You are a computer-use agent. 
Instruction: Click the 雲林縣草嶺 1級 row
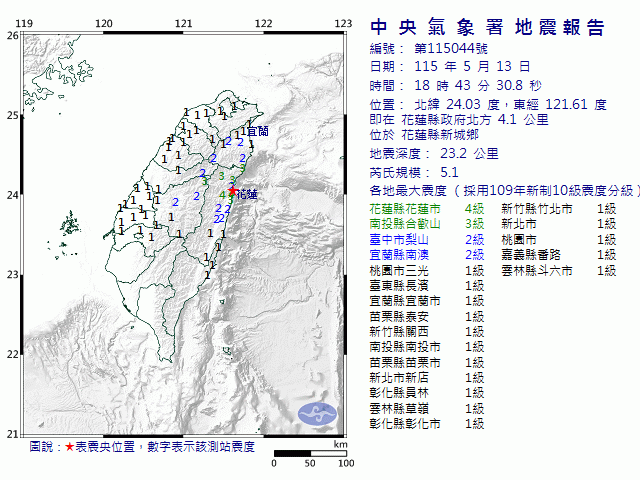pos(427,409)
